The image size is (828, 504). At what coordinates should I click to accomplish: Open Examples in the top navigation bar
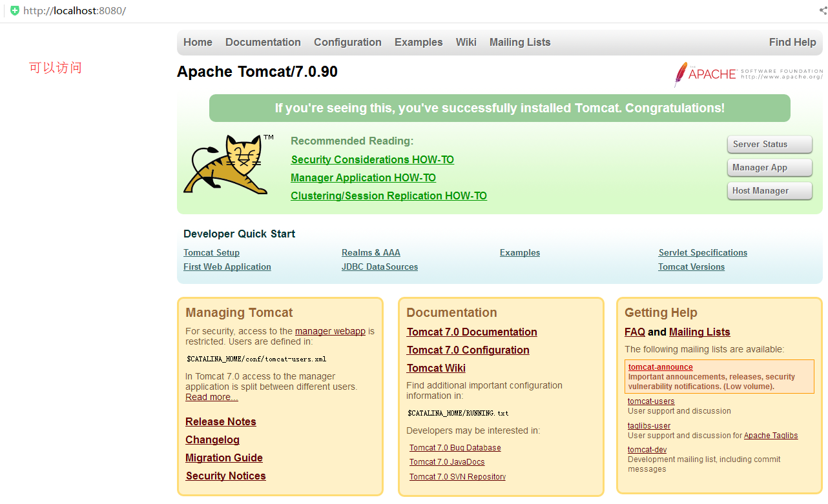419,43
